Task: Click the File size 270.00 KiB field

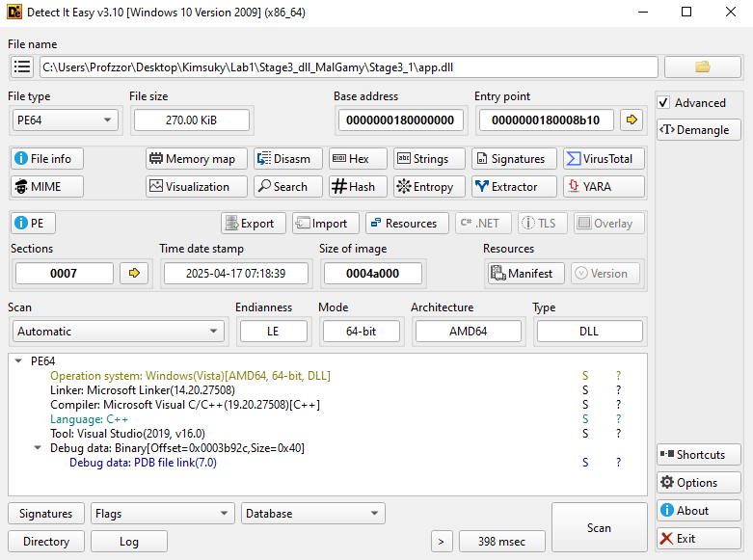Action: 192,120
